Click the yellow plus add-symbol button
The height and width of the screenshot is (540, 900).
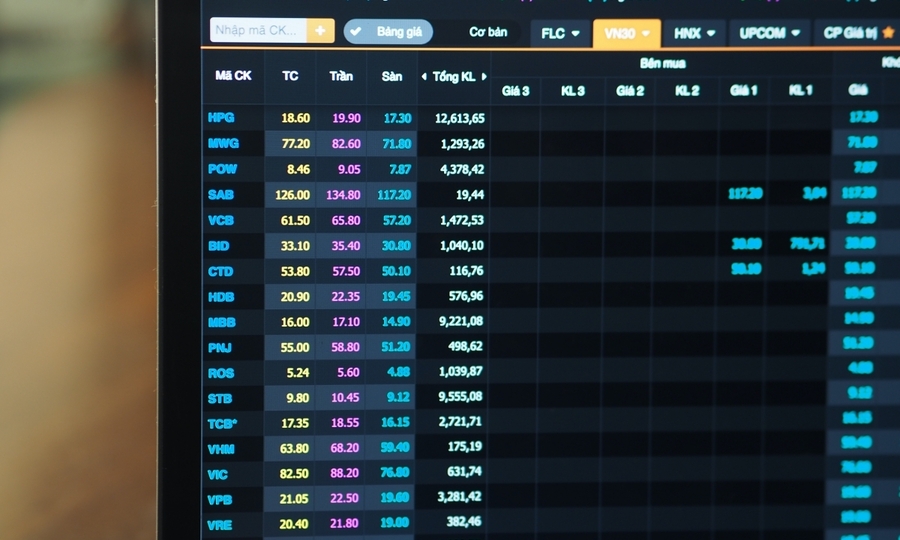point(320,30)
